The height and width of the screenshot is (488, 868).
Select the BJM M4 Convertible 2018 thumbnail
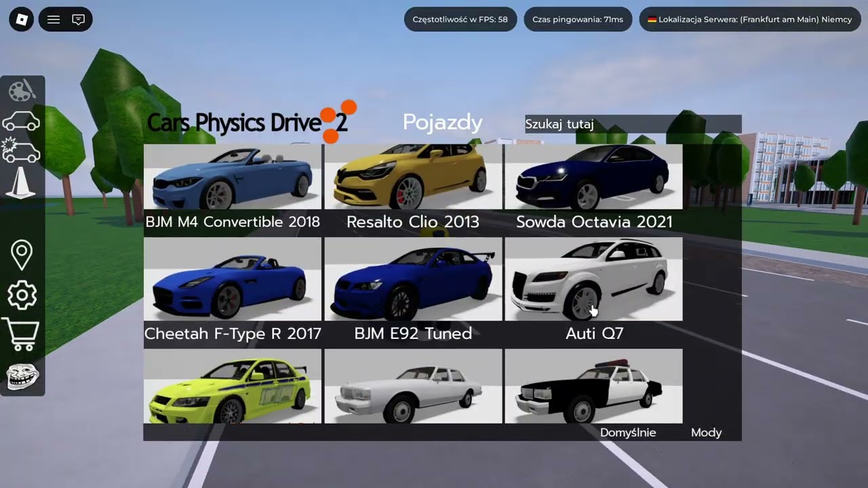[x=233, y=176]
